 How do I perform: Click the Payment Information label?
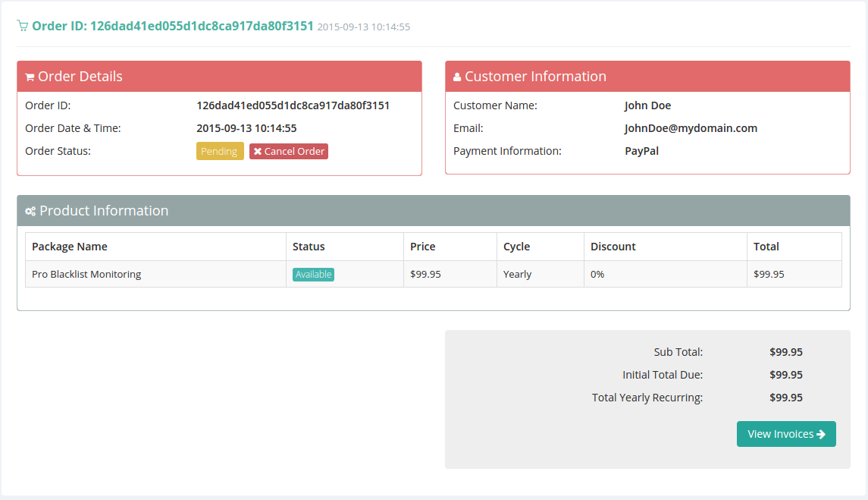[x=507, y=151]
